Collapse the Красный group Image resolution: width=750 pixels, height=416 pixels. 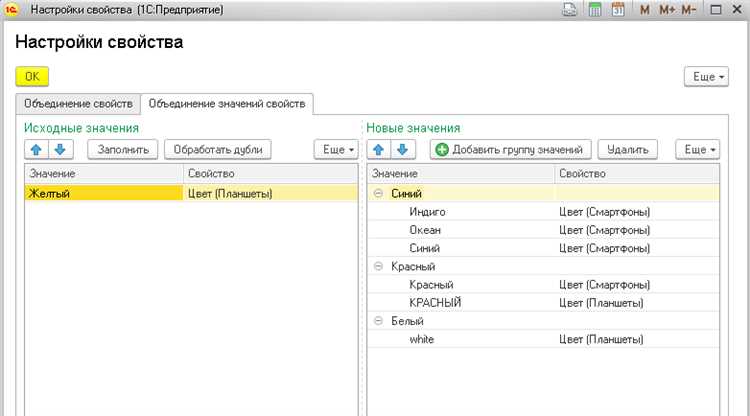click(378, 266)
